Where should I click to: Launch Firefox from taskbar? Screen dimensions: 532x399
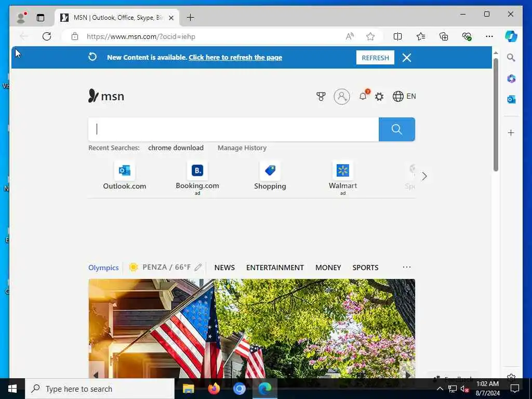click(214, 389)
